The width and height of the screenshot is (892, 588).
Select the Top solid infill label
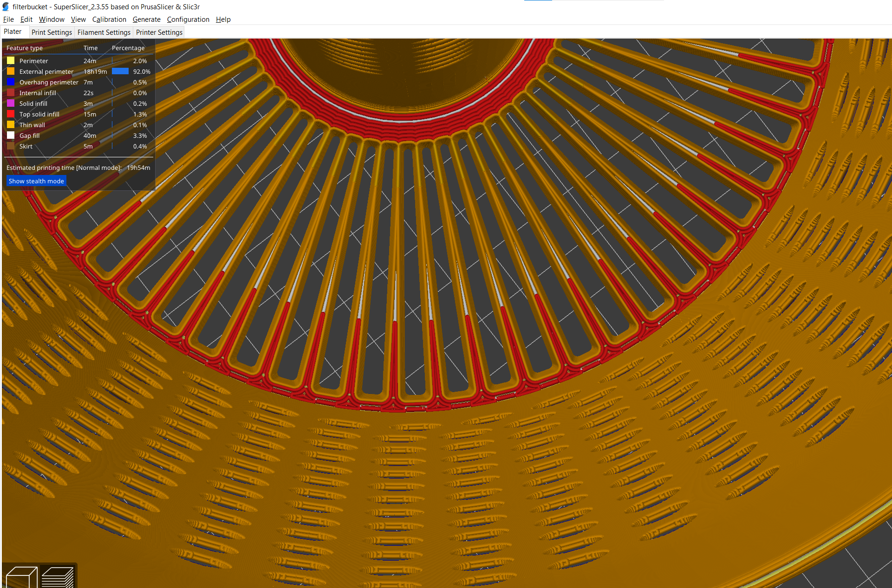(x=39, y=114)
